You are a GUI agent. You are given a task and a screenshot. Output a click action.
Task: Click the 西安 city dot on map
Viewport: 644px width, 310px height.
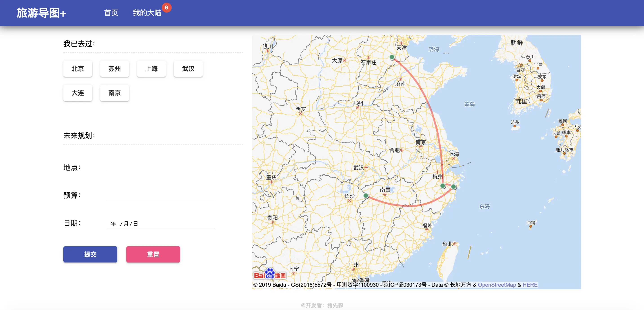pos(300,113)
